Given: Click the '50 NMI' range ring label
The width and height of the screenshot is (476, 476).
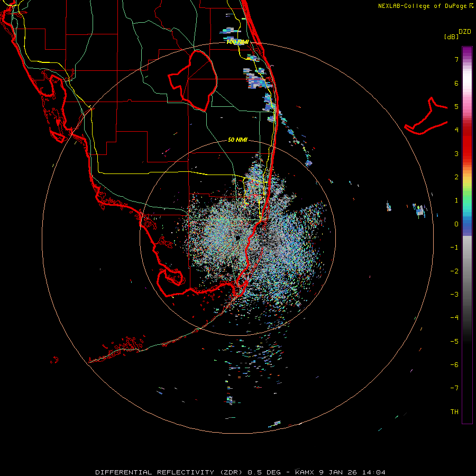Looking at the screenshot, I should point(237,140).
